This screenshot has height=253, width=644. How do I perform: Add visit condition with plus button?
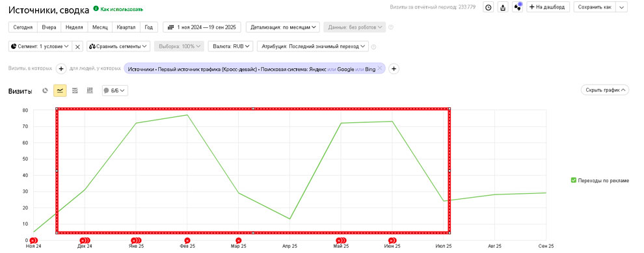(x=60, y=68)
